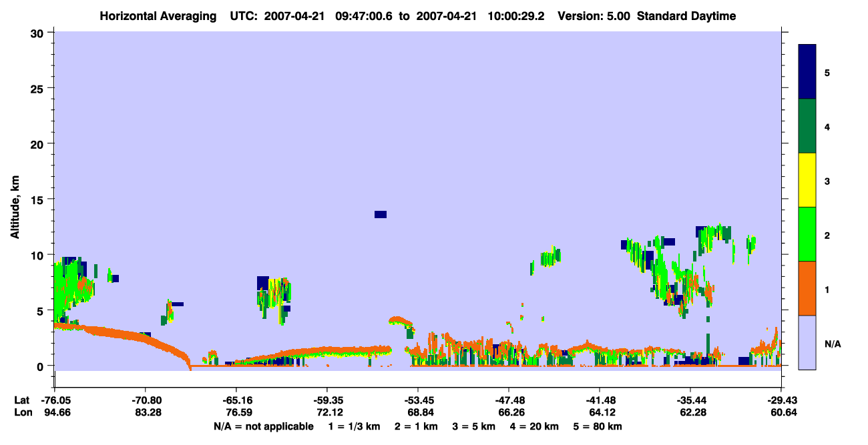Click the dark blue colorbar segment labeled 5
Image resolution: width=868 pixels, height=445 pixels.
coord(807,72)
